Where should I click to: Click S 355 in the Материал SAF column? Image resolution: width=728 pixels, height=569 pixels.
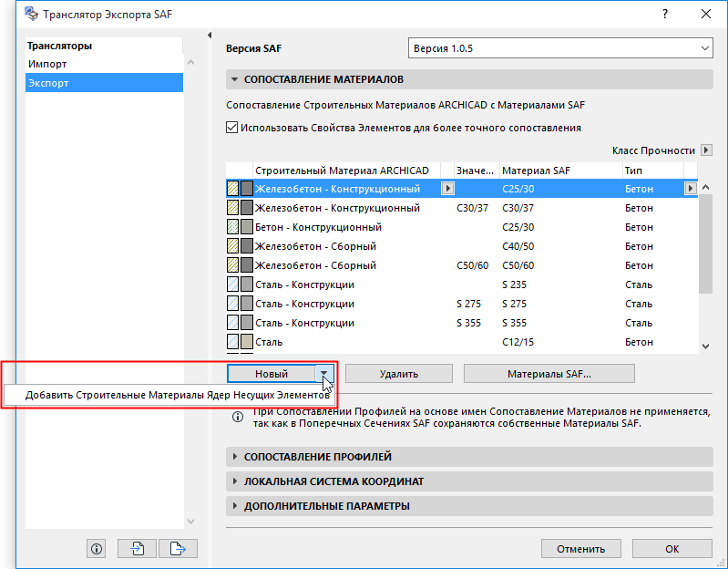point(514,323)
